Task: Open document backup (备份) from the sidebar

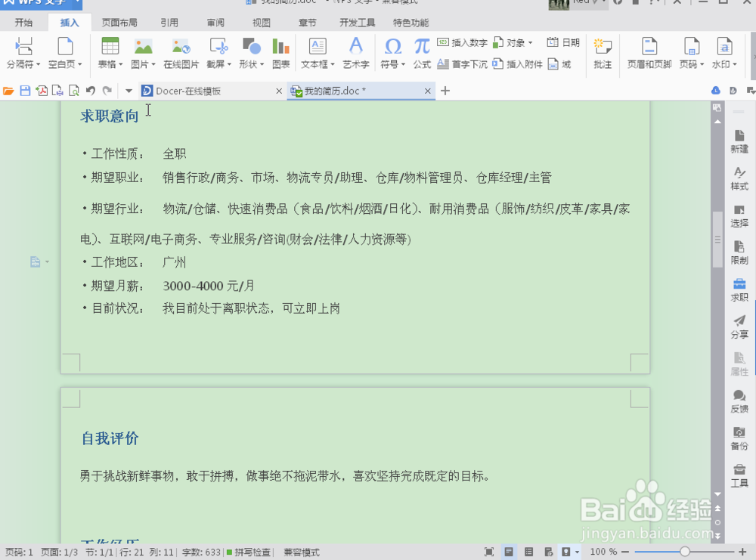Action: coord(739,438)
